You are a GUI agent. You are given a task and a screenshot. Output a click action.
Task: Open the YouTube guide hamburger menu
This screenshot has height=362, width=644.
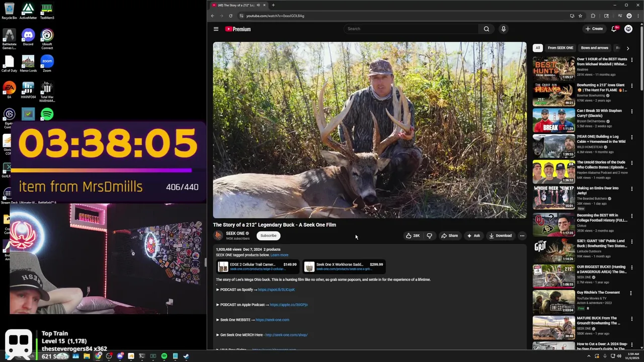[216, 29]
